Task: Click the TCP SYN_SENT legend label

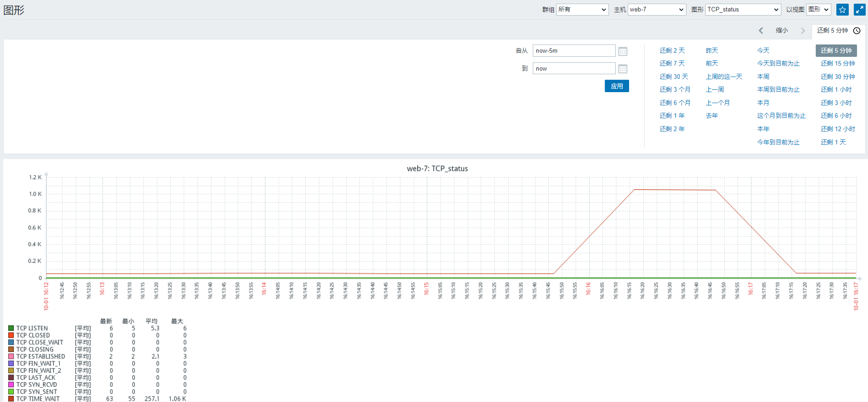Action: (37, 391)
